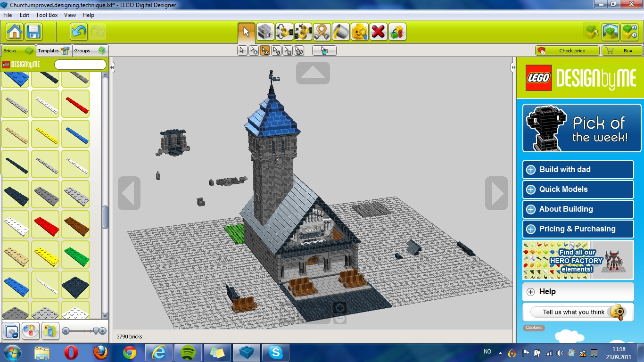The width and height of the screenshot is (644, 362).
Task: Activate the red X Delete tool
Action: pyautogui.click(x=378, y=32)
